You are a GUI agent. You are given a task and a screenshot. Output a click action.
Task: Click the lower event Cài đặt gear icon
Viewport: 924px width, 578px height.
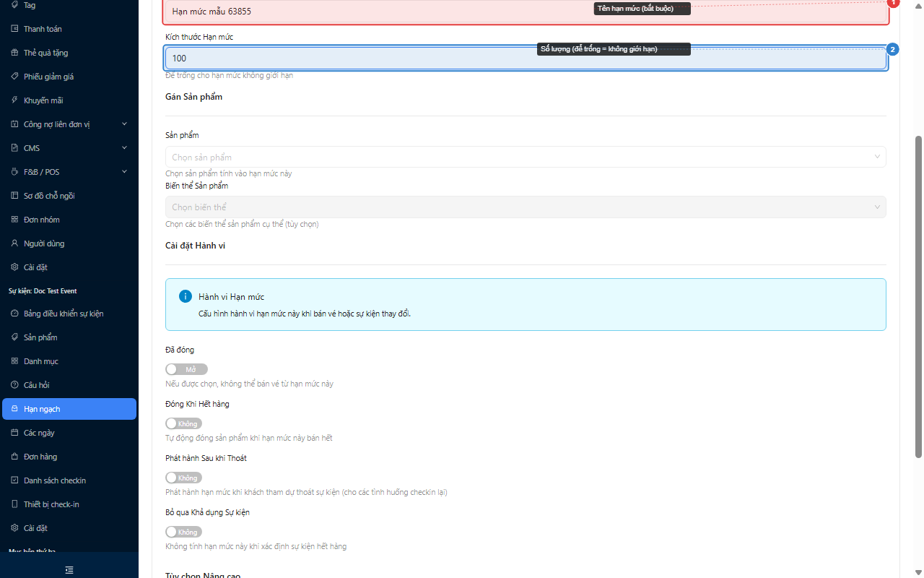[14, 528]
